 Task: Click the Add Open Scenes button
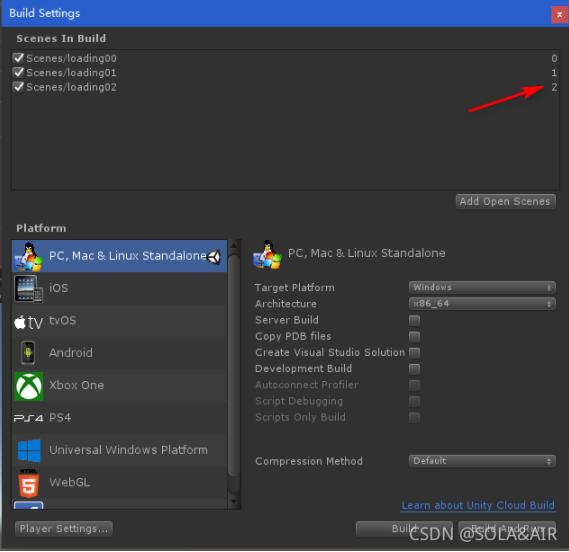(x=505, y=201)
